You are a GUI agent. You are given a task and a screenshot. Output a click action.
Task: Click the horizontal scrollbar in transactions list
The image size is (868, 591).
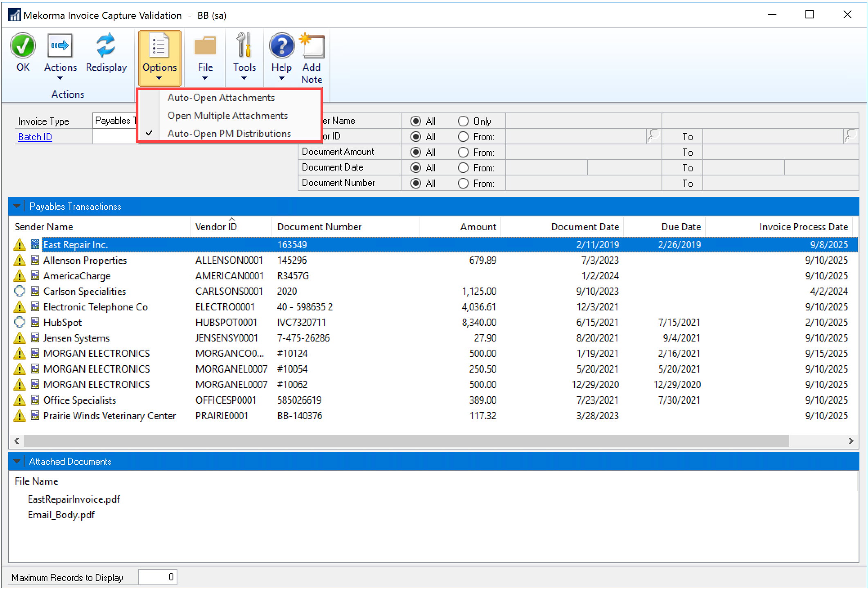pyautogui.click(x=406, y=441)
